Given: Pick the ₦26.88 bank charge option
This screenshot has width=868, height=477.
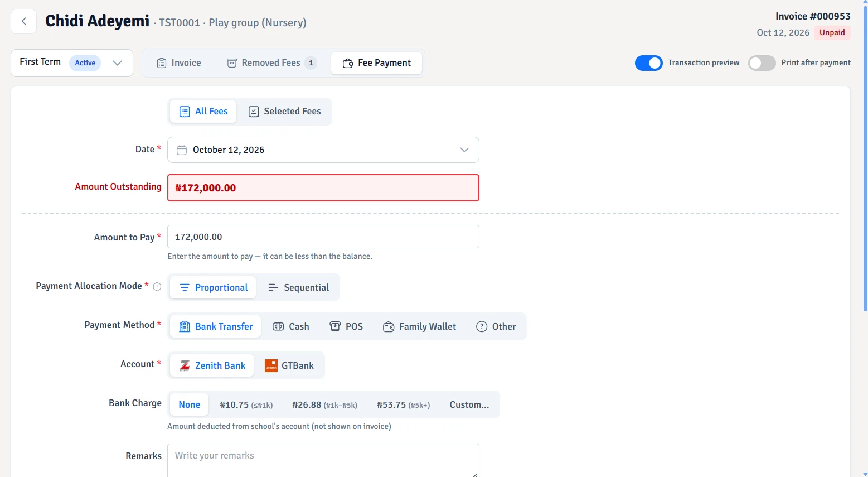Looking at the screenshot, I should coord(325,404).
